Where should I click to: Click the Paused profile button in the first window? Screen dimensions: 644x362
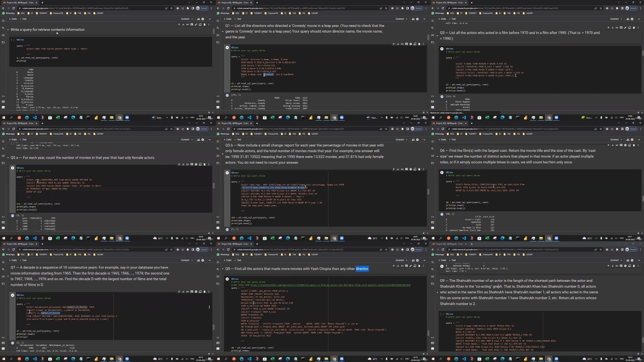pyautogui.click(x=202, y=8)
